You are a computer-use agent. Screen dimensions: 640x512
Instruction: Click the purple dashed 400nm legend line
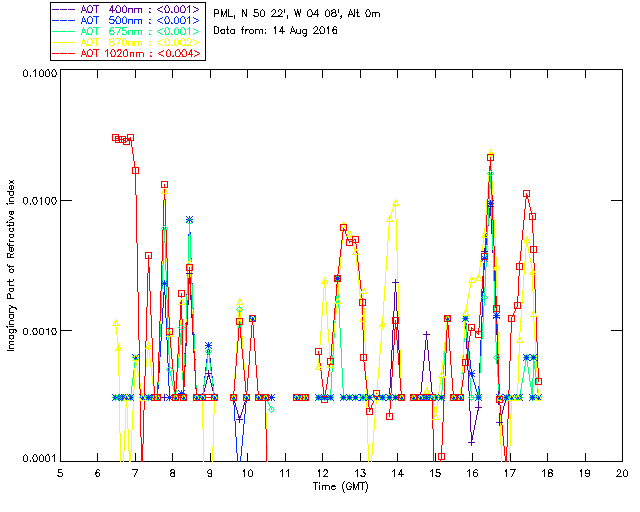pyautogui.click(x=64, y=9)
